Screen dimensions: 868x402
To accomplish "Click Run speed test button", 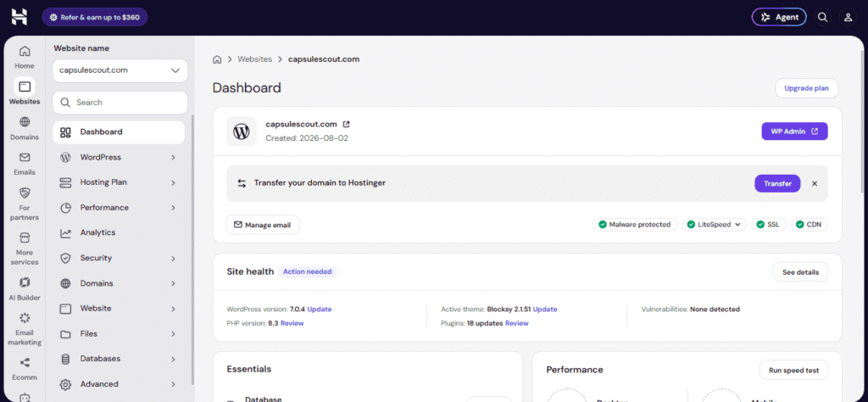I will click(x=793, y=370).
